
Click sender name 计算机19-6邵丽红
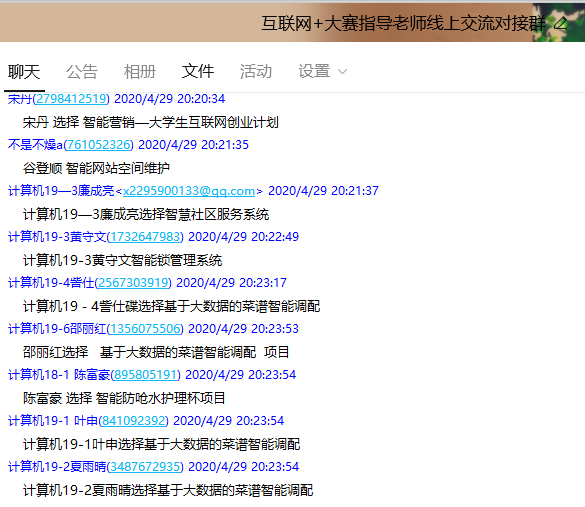[x=57, y=329]
